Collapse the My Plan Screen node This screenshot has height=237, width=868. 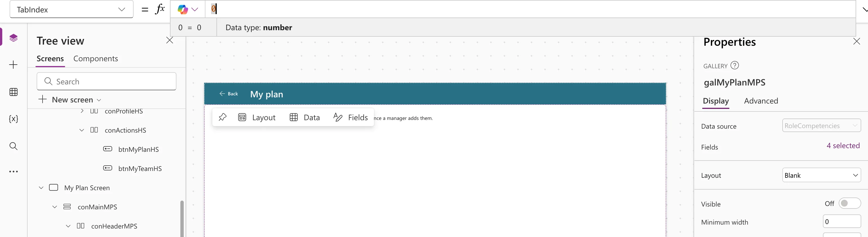pos(41,188)
